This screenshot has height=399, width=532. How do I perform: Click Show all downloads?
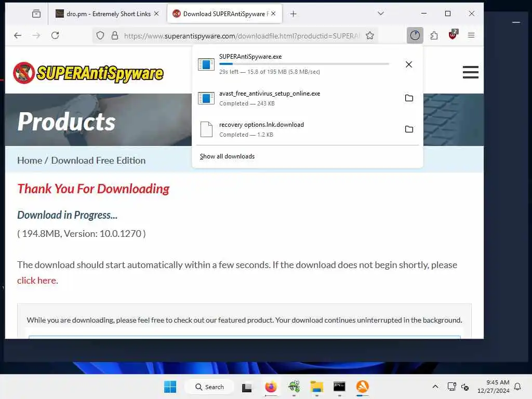click(x=227, y=156)
